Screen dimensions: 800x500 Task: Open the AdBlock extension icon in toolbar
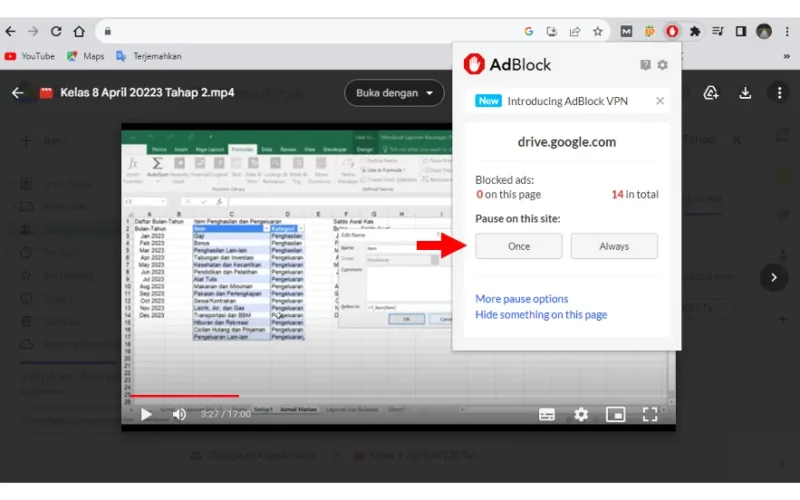tap(672, 32)
